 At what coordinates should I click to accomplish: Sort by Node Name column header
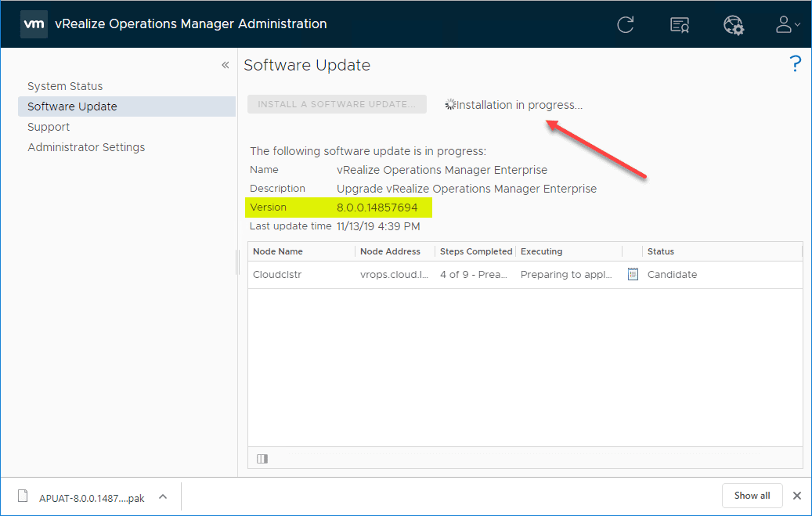(278, 251)
